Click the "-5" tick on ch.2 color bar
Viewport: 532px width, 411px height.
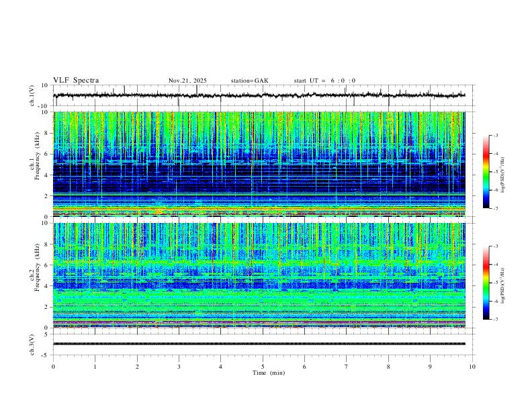tap(496, 283)
